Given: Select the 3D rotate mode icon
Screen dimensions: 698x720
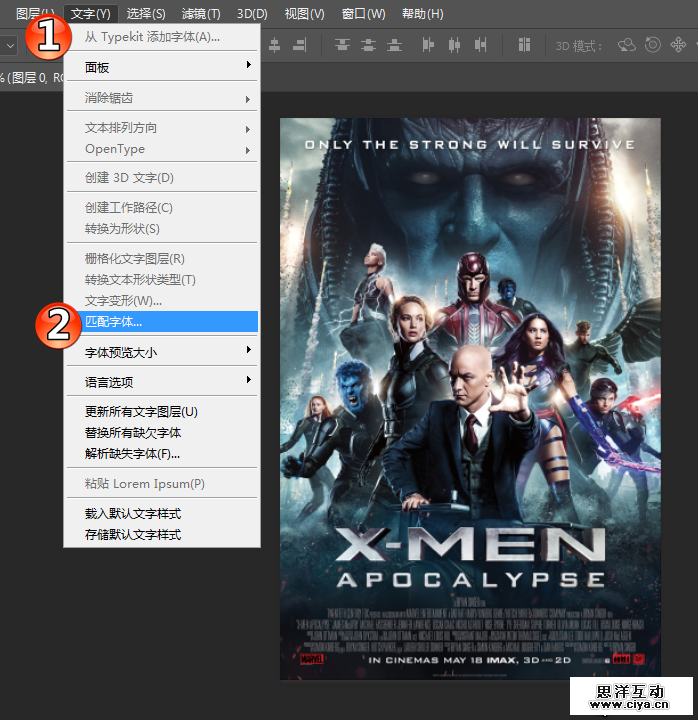Looking at the screenshot, I should click(628, 45).
